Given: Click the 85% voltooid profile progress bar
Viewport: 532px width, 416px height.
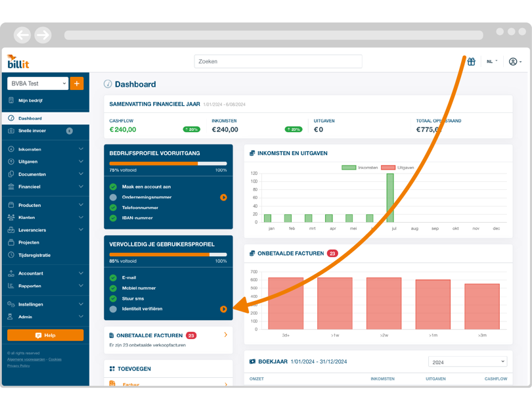Looking at the screenshot, I should (167, 255).
